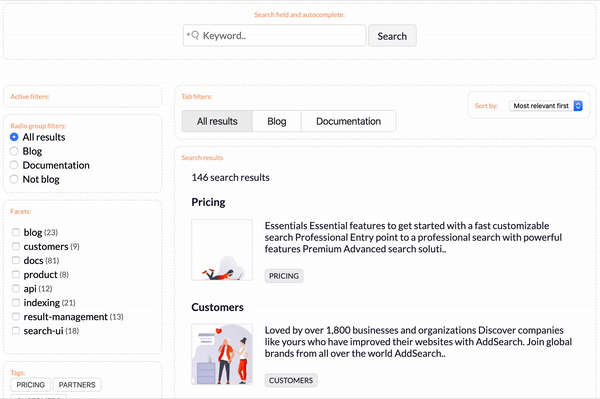Check the result-management (13) facet checkbox

pyautogui.click(x=16, y=317)
